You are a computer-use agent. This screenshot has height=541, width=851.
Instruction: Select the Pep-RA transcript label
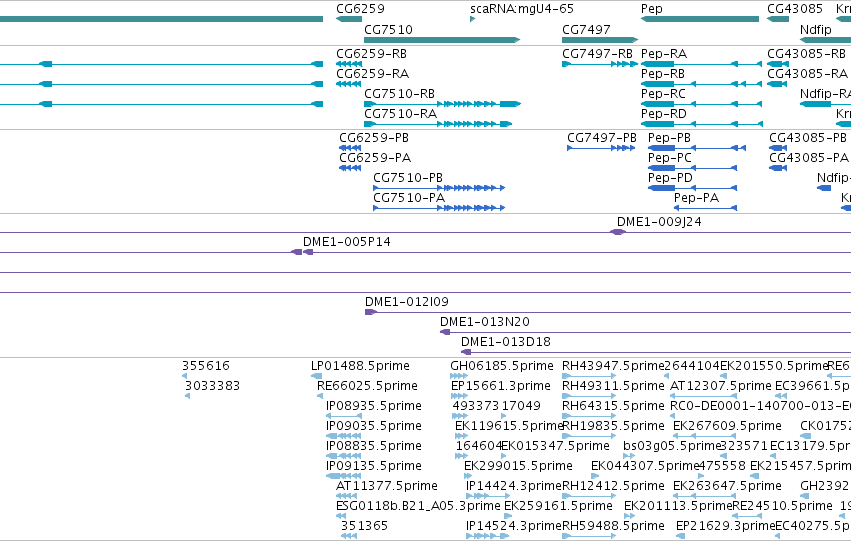tap(664, 54)
